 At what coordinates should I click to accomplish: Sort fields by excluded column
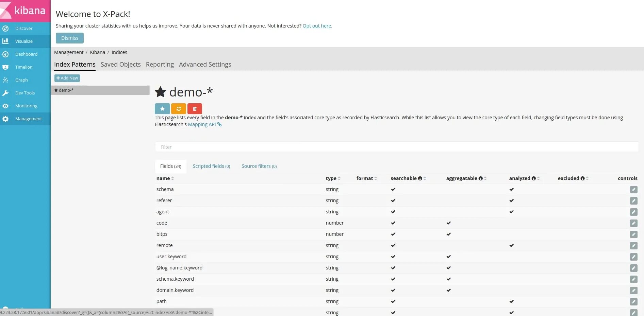[x=588, y=178]
